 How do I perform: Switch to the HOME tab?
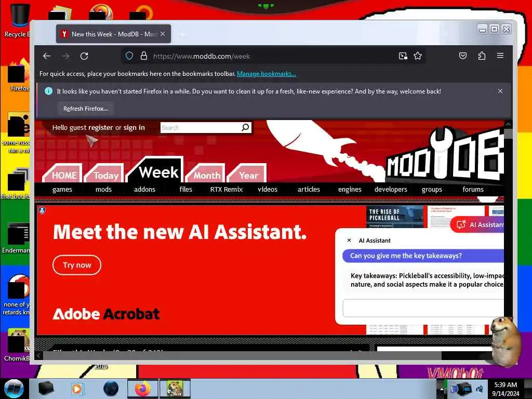pos(64,175)
